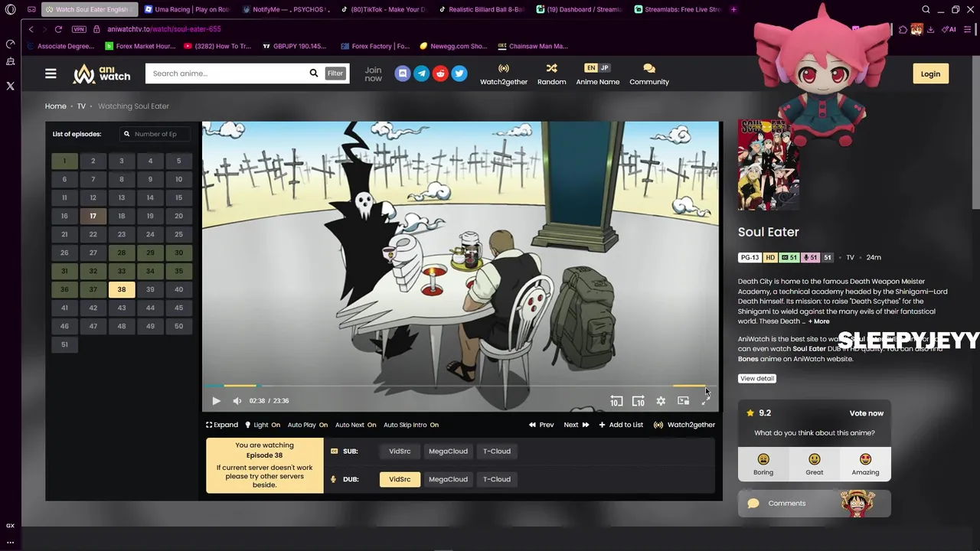Open the Chainsaw Man bookmark
Image resolution: width=980 pixels, height=551 pixels.
[x=533, y=46]
